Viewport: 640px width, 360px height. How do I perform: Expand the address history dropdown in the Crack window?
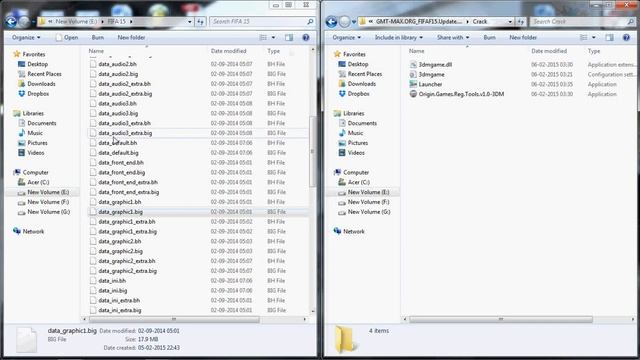(x=510, y=22)
